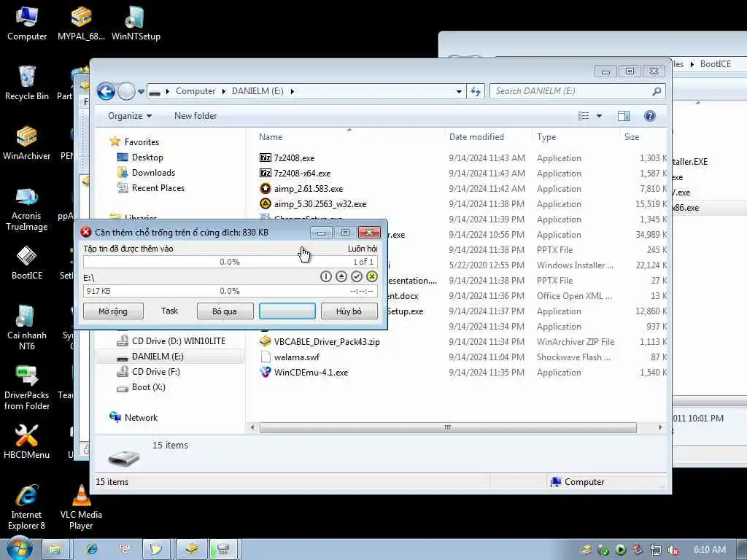Screen dimensions: 747x560
Task: Click the file explorer taskbar button
Action: (55, 549)
